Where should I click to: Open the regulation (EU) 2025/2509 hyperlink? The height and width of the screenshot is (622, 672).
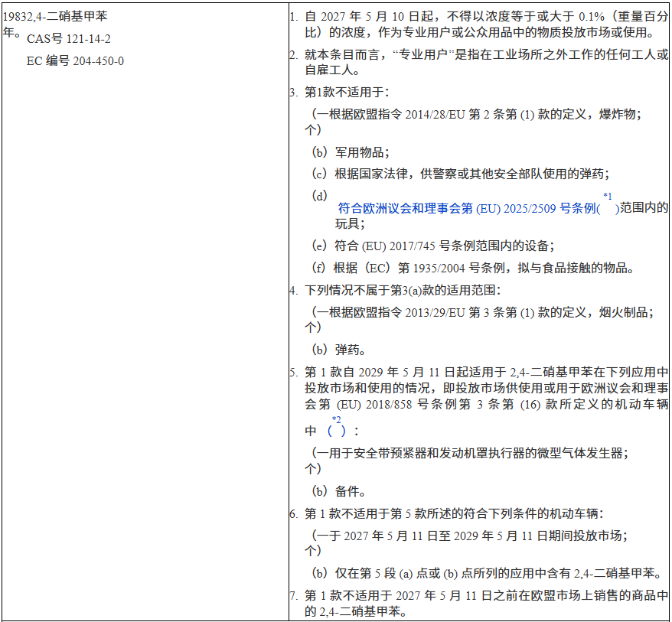coord(467,208)
